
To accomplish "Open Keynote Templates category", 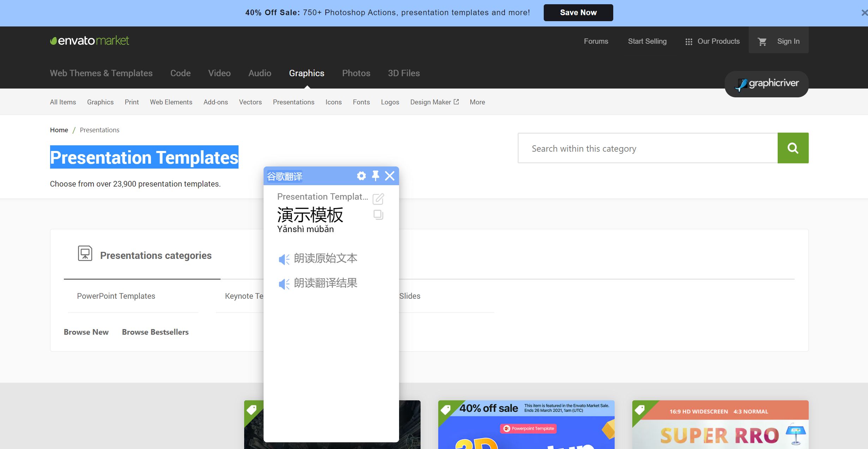I will pyautogui.click(x=244, y=296).
